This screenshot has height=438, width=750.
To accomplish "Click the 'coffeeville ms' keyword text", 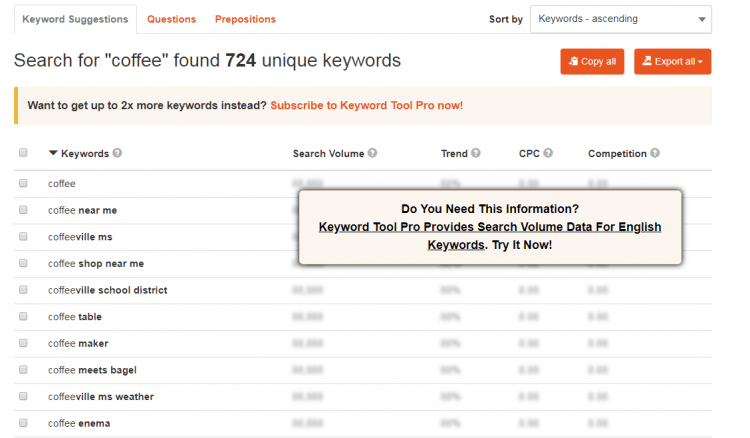I will 80,237.
